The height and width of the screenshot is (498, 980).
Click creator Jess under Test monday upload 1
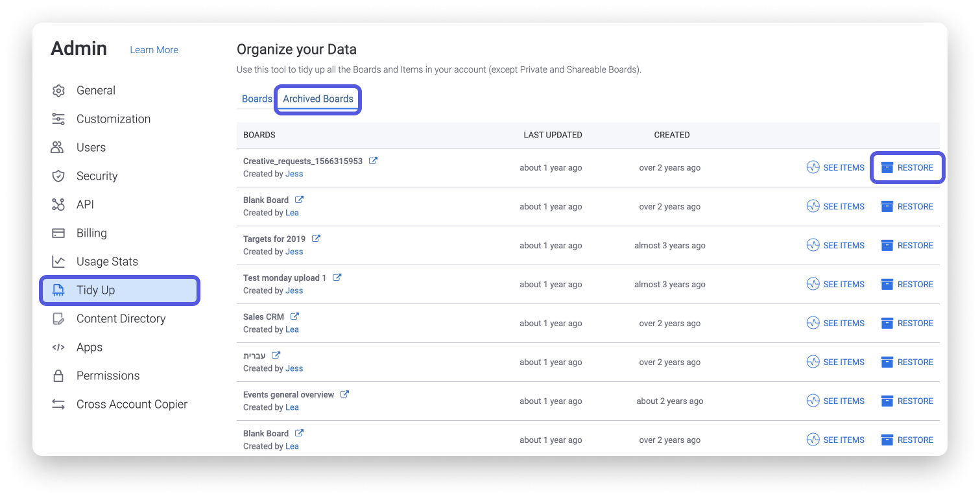[294, 290]
